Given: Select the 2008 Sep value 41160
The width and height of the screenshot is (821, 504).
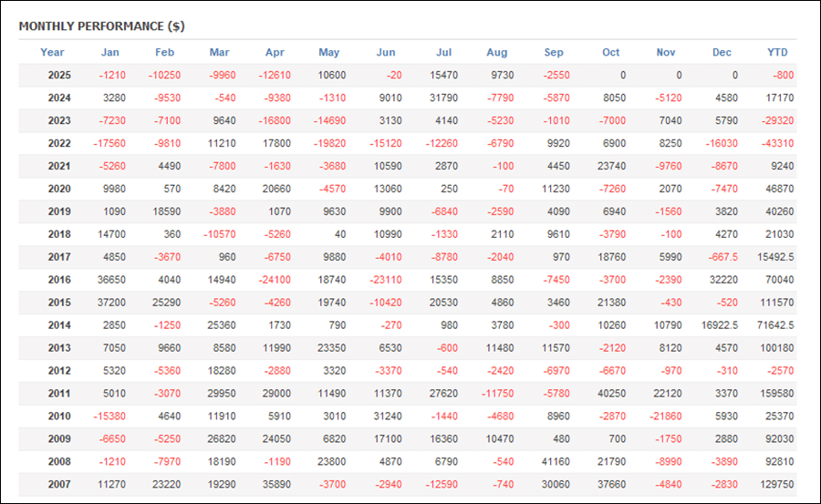Looking at the screenshot, I should tap(554, 462).
